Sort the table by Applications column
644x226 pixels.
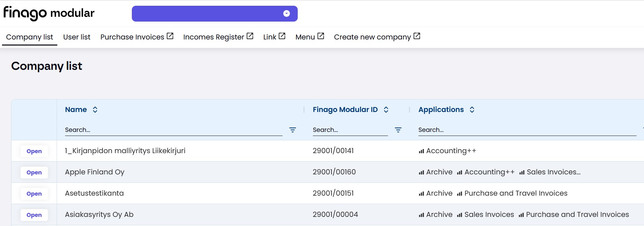[x=472, y=110]
